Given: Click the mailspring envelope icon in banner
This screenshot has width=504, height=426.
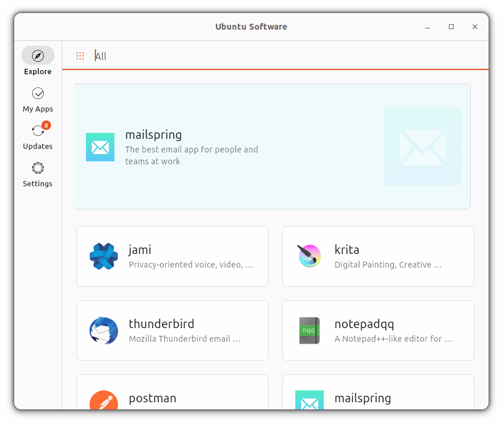Looking at the screenshot, I should click(x=100, y=147).
